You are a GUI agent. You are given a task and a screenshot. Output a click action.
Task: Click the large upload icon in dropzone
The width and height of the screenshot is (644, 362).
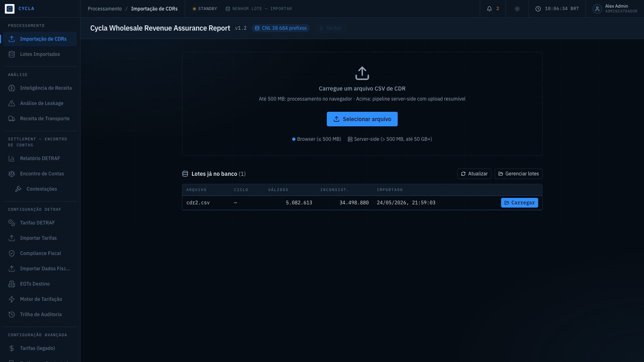click(x=362, y=73)
